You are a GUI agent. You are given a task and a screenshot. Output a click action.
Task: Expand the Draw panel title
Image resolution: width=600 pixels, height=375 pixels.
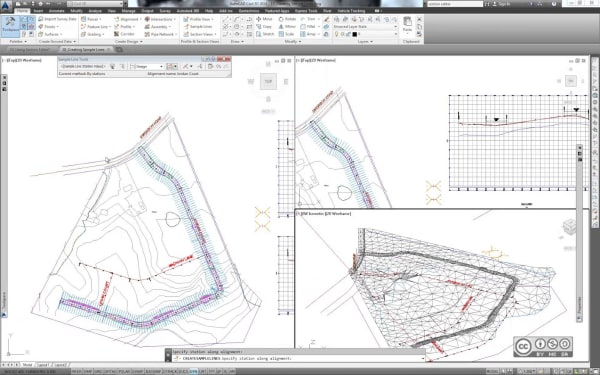237,41
